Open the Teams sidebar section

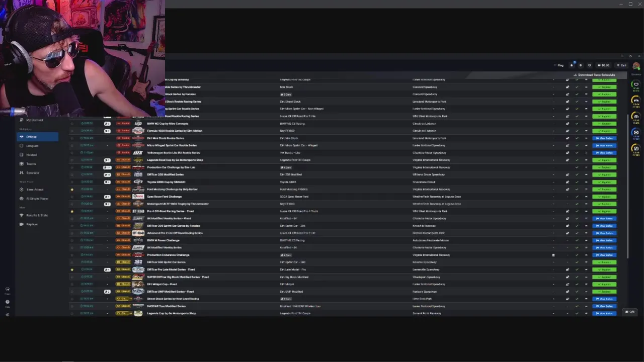point(31,164)
